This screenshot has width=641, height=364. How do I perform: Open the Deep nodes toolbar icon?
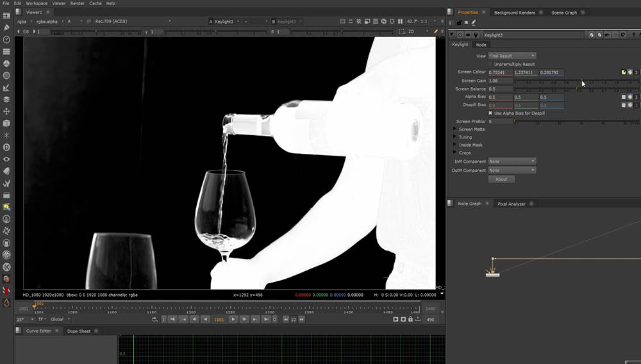coord(6,147)
